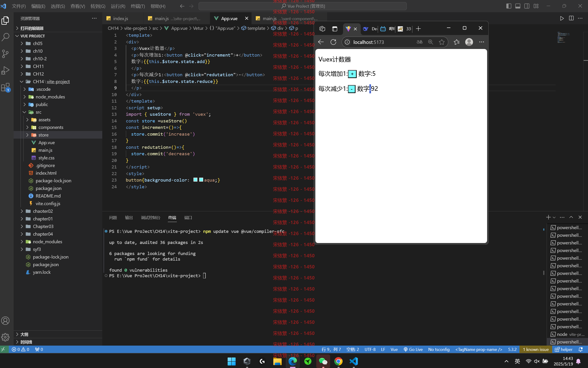The image size is (588, 368).
Task: Open the 文件(F) menu
Action: tap(19, 6)
